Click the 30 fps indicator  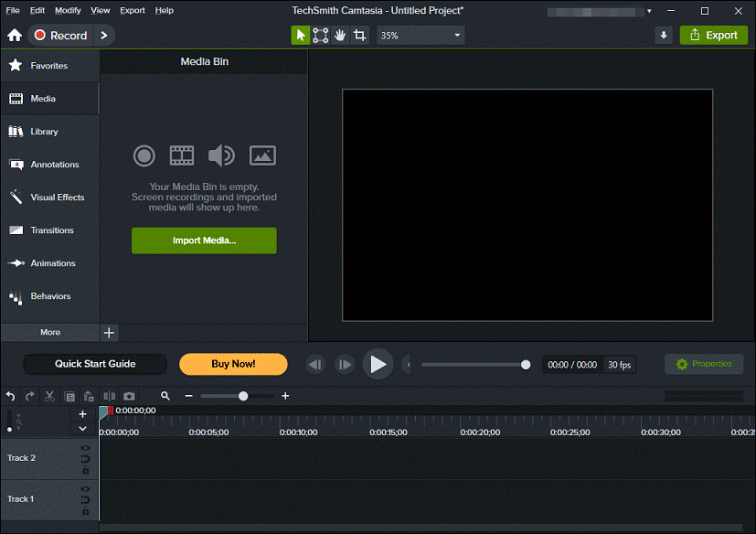point(619,365)
